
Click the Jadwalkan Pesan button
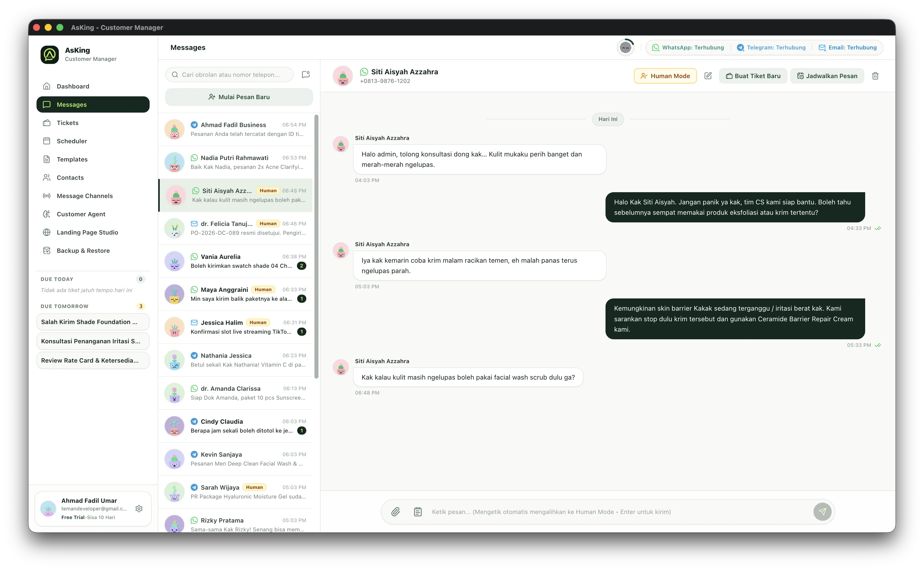[827, 76]
